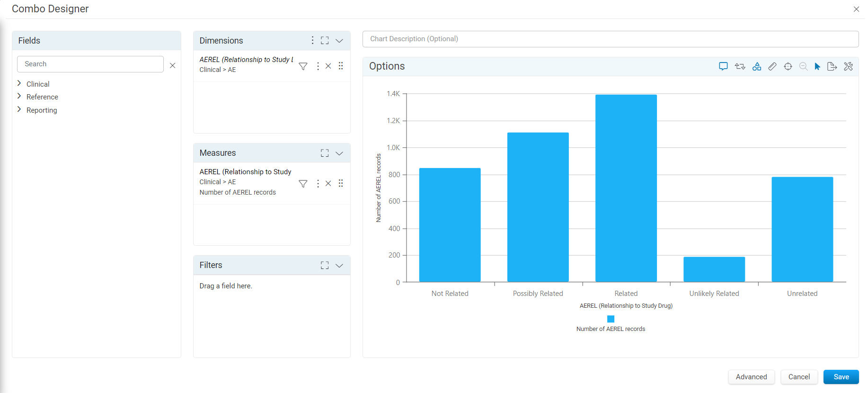
Task: Click the 'Drag a field here.' placeholder
Action: 226,286
